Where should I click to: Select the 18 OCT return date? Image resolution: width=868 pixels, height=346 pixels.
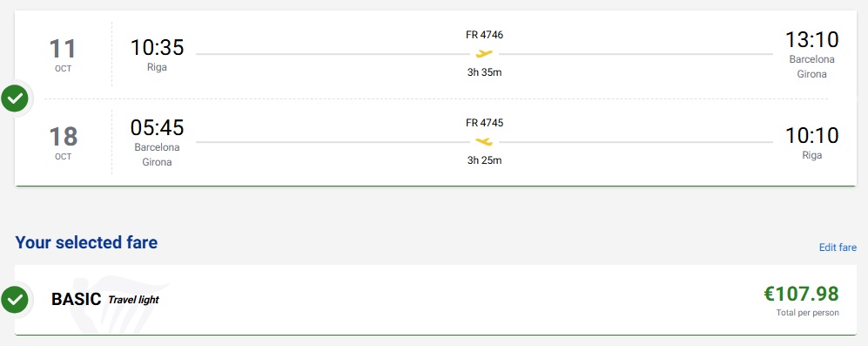63,143
